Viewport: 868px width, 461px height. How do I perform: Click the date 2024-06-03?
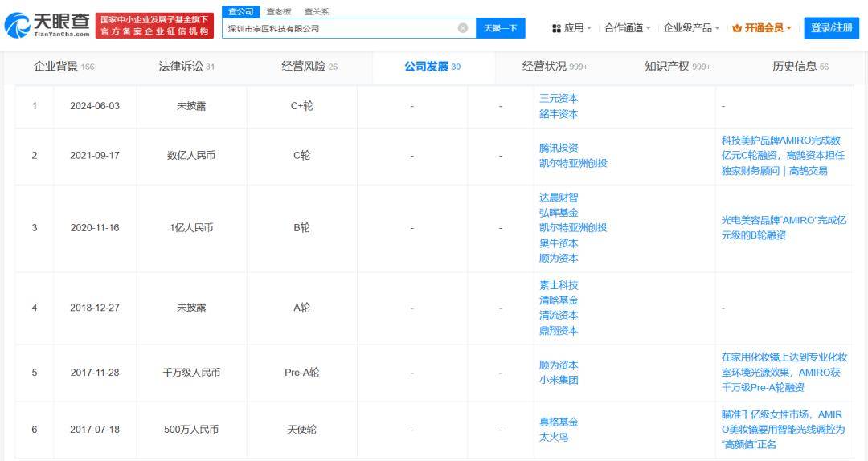[95, 106]
